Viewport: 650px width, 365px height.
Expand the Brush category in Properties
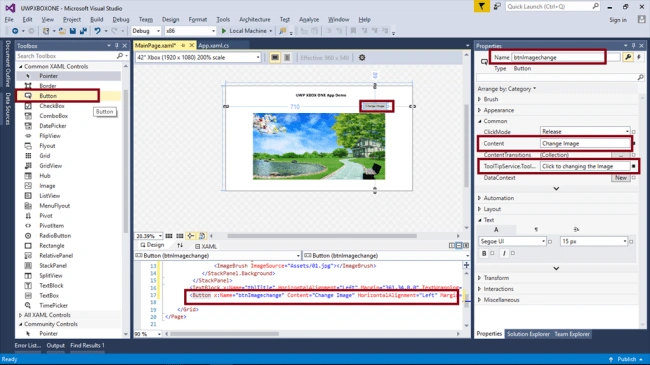tap(480, 99)
